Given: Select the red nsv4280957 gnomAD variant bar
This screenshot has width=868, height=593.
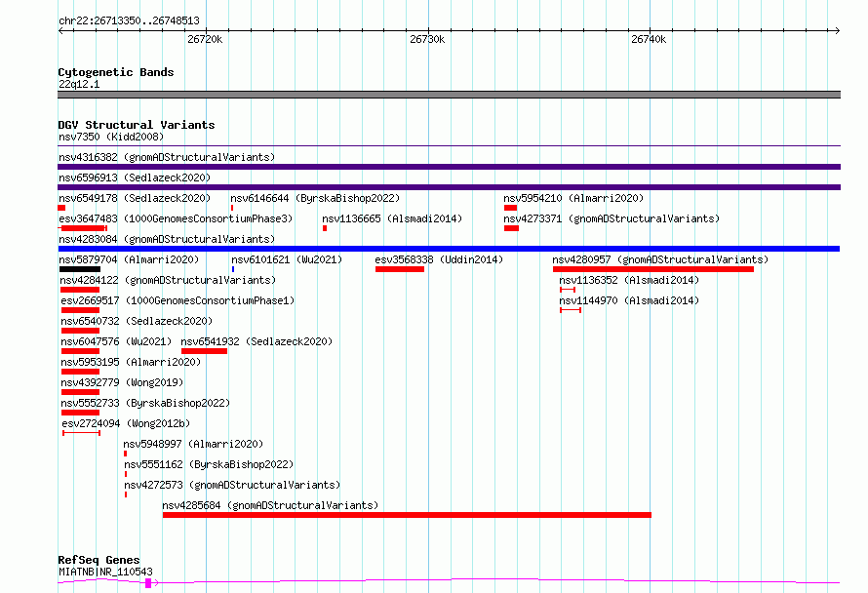Looking at the screenshot, I should (x=653, y=269).
